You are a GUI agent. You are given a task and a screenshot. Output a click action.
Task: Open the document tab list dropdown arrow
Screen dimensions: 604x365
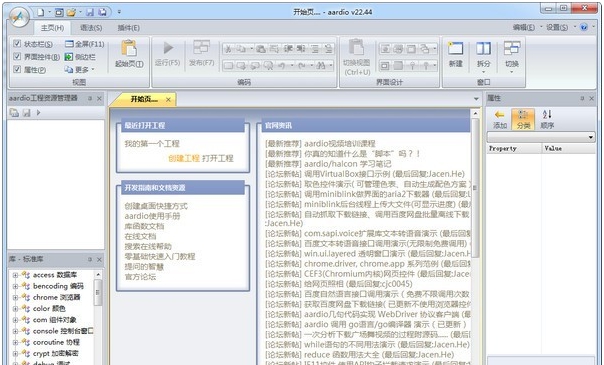pos(476,99)
